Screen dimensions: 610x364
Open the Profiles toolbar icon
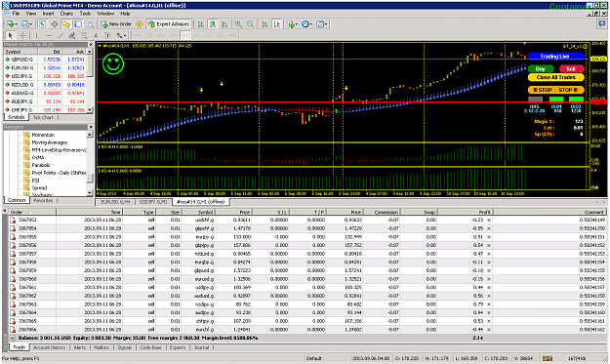pos(25,24)
